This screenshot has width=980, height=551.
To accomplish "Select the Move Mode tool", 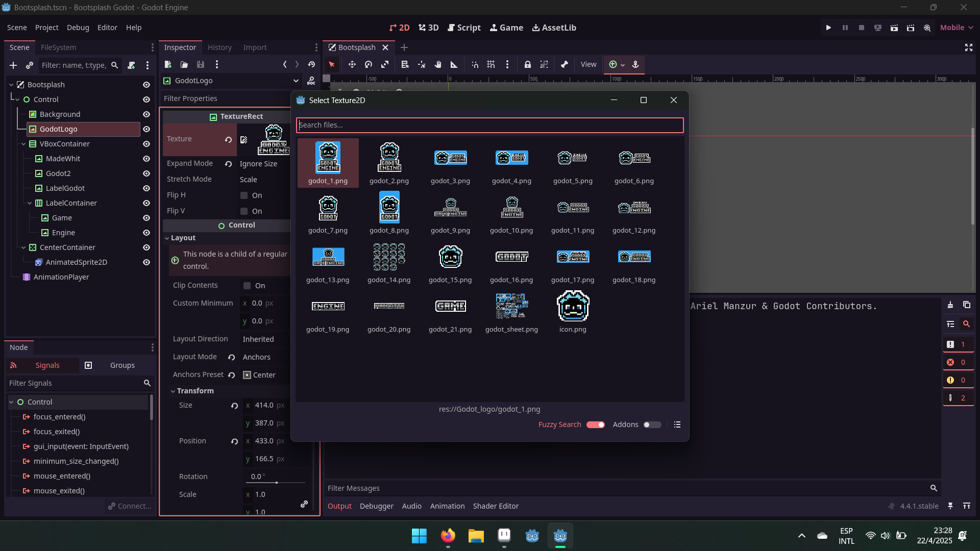I will click(x=352, y=64).
